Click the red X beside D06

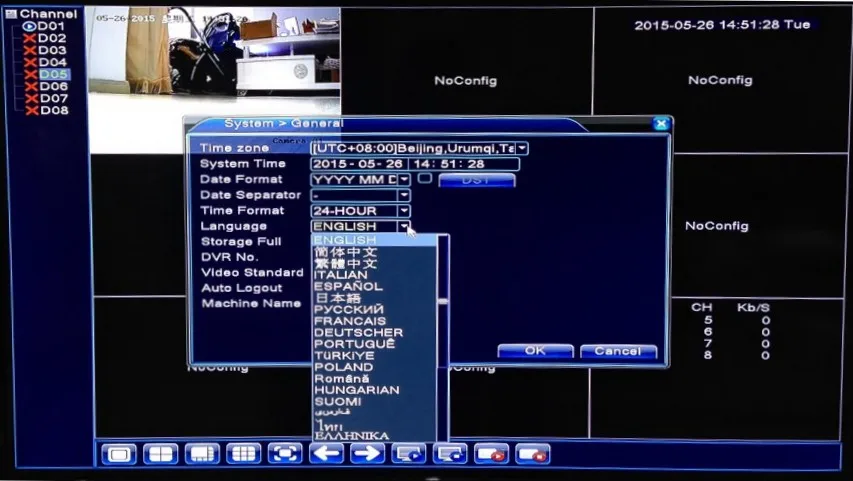tap(32, 87)
